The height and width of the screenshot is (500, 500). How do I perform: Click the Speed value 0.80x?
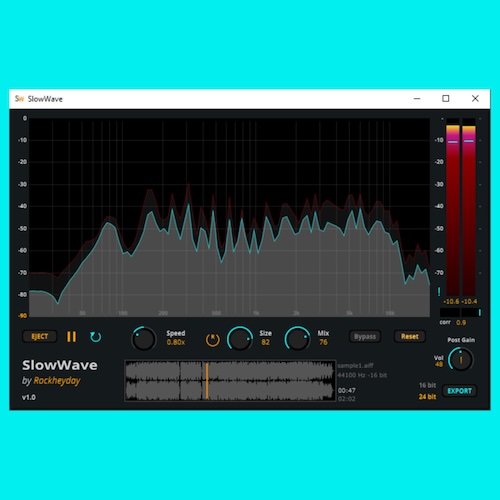(176, 342)
